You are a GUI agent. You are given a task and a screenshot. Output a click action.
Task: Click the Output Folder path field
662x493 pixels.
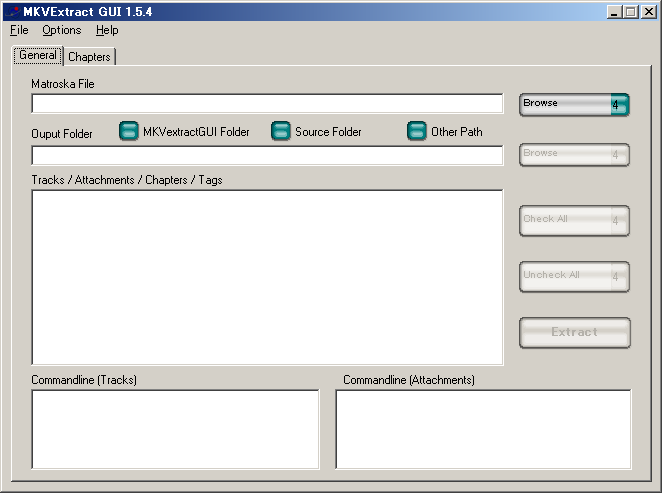click(267, 155)
